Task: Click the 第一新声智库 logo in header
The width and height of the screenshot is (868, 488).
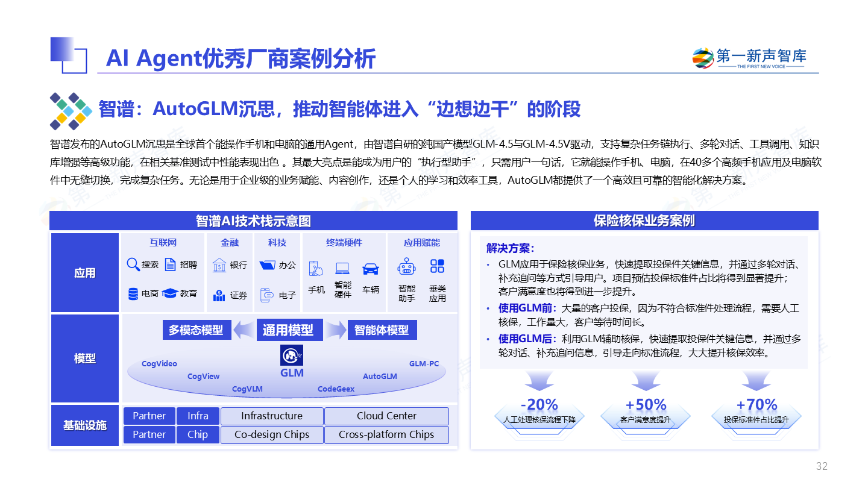Action: point(749,58)
